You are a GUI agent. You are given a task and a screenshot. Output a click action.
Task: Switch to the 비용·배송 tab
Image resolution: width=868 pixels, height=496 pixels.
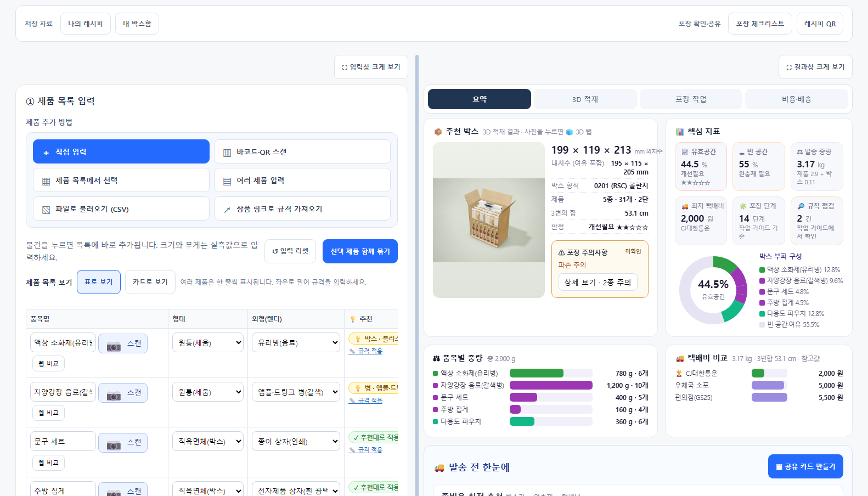point(797,99)
